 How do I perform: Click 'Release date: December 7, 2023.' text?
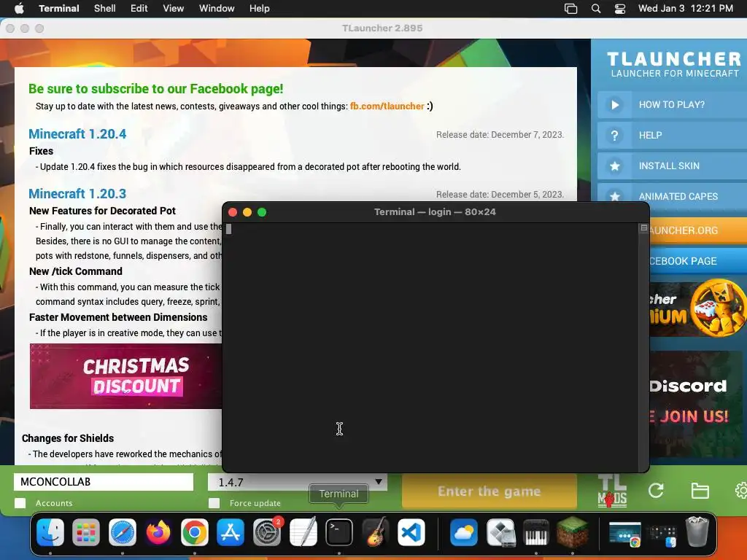500,135
